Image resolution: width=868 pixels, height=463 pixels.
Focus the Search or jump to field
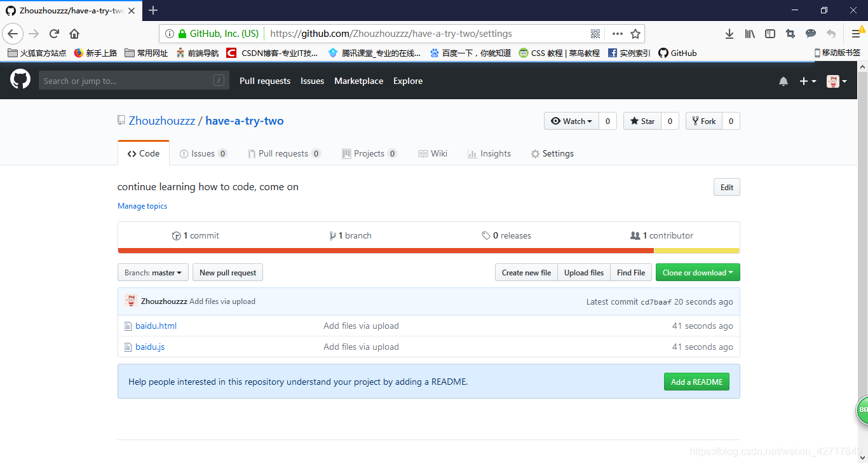click(x=134, y=80)
